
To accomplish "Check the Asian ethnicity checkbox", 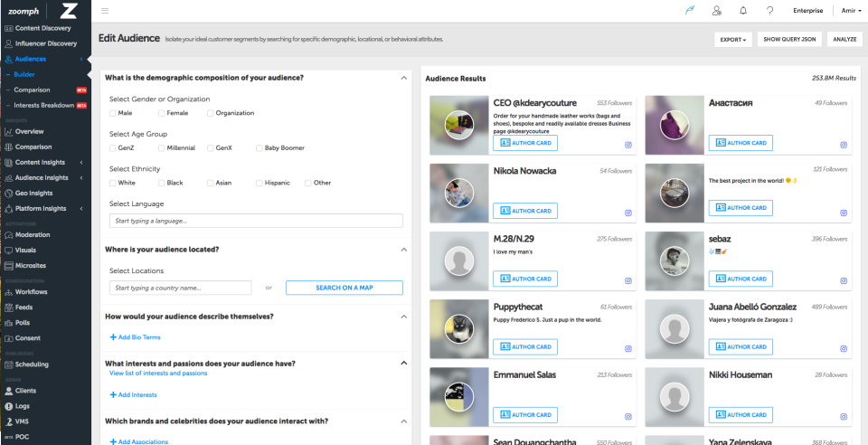I will pyautogui.click(x=211, y=183).
